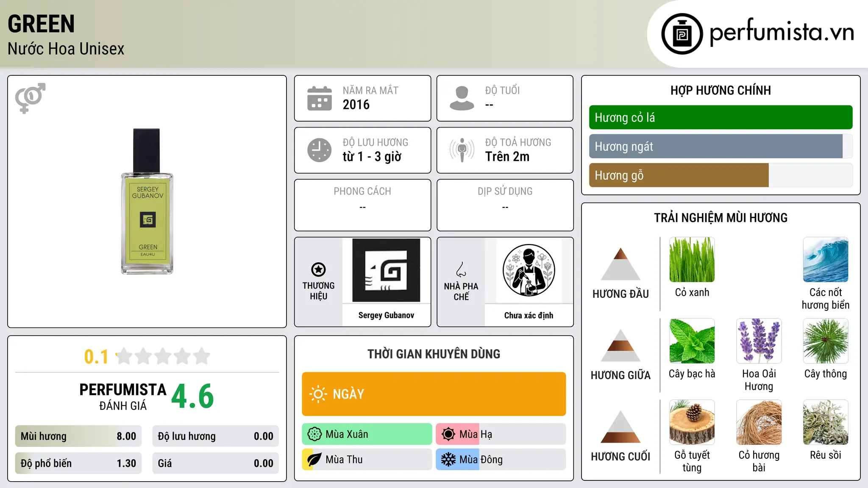Select the Cỏ hương bài note image
The height and width of the screenshot is (488, 868).
tap(759, 422)
